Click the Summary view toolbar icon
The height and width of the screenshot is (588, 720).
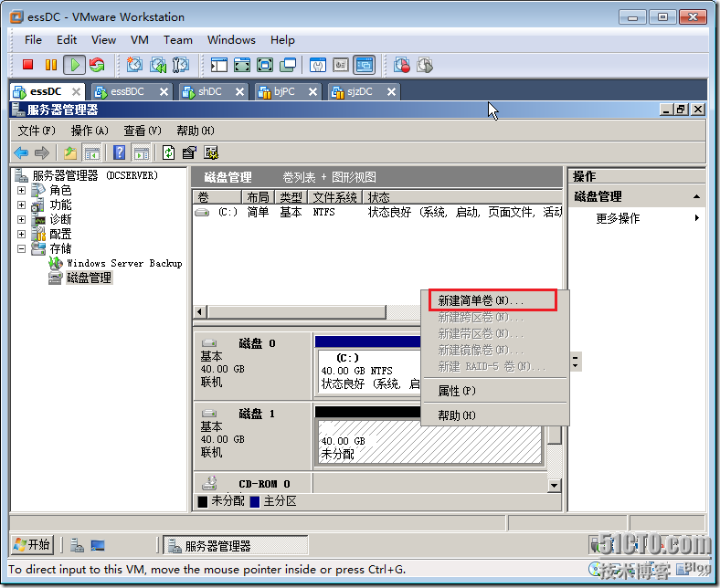(x=318, y=65)
